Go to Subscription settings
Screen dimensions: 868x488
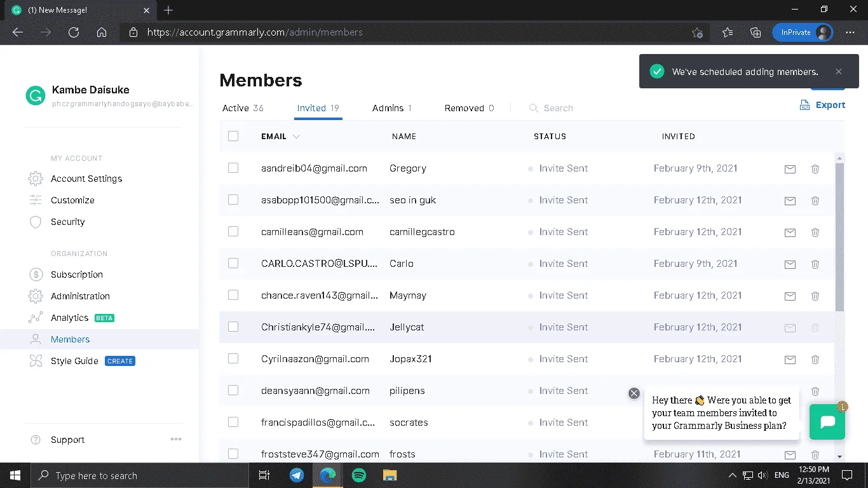pos(77,274)
